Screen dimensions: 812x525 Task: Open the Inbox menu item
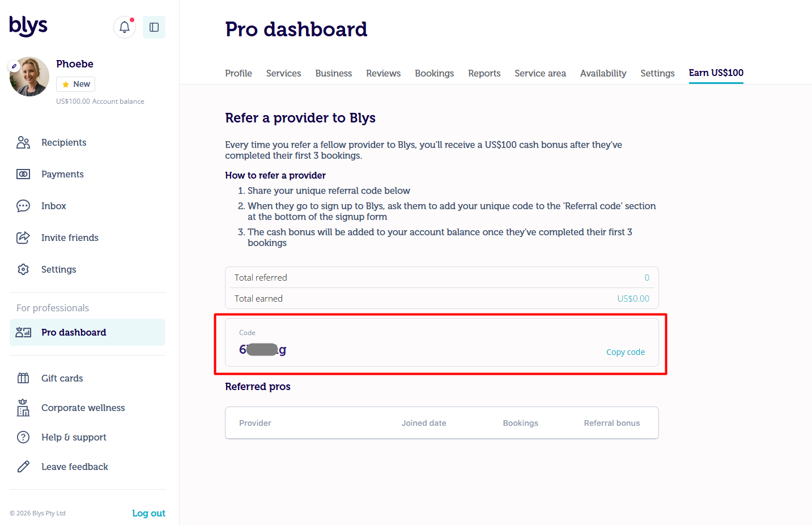(x=54, y=206)
